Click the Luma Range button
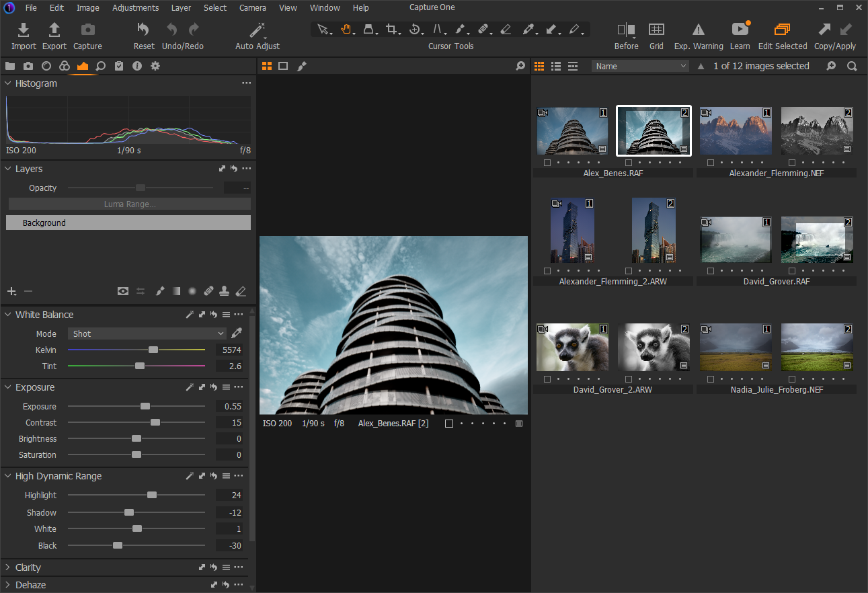The image size is (868, 593). click(x=130, y=204)
